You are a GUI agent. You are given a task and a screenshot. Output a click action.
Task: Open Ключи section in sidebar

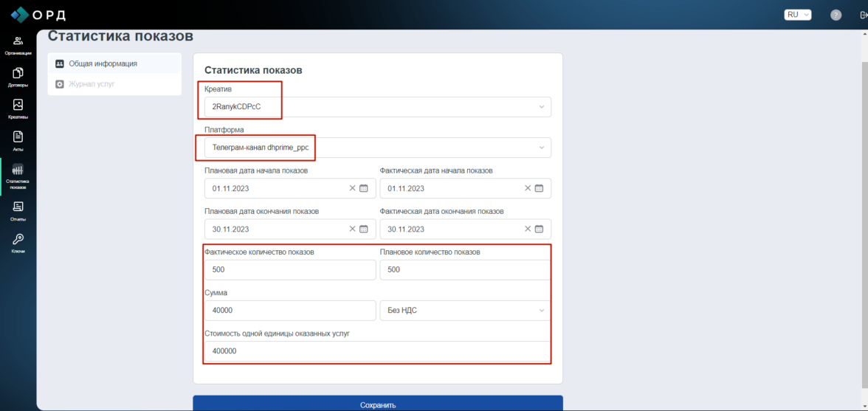click(18, 243)
